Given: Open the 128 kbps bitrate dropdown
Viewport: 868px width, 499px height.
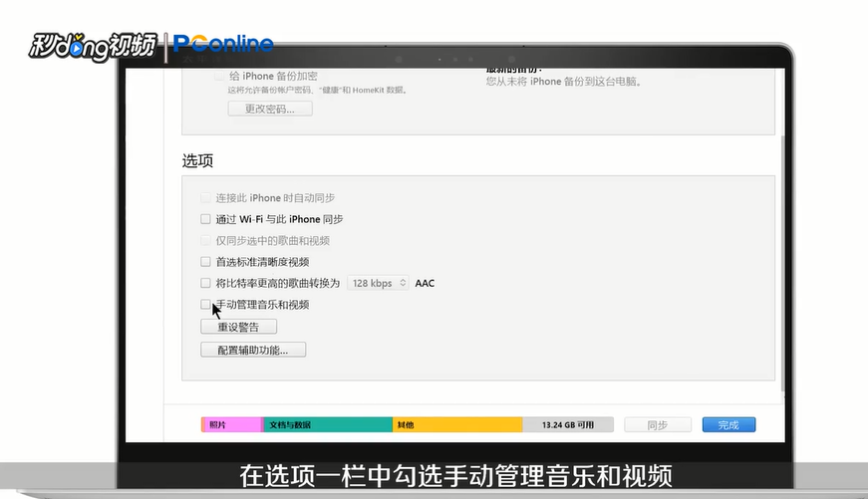Looking at the screenshot, I should point(378,283).
